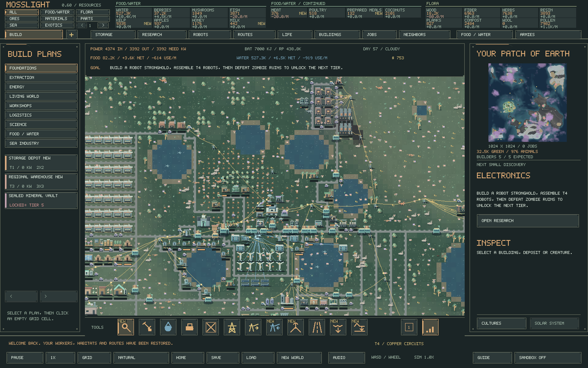Viewport: 588px width, 368px height.
Task: Select EXTRACTION build category
Action: coord(41,77)
